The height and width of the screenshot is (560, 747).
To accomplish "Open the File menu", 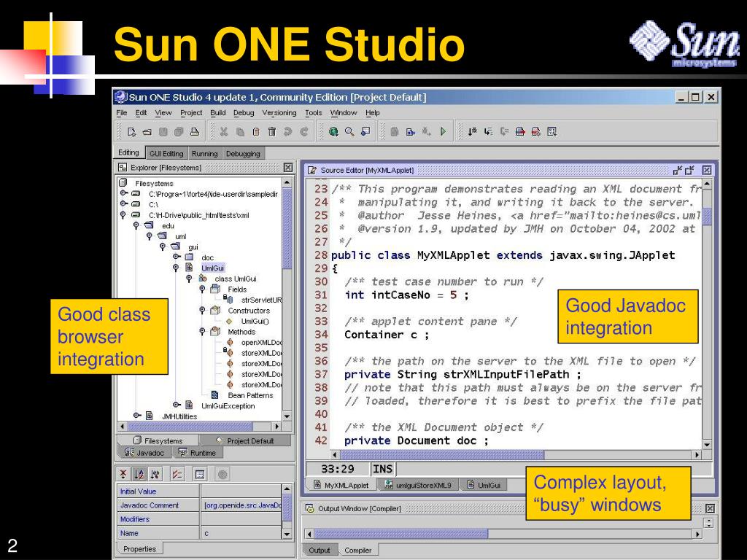I will 122,113.
